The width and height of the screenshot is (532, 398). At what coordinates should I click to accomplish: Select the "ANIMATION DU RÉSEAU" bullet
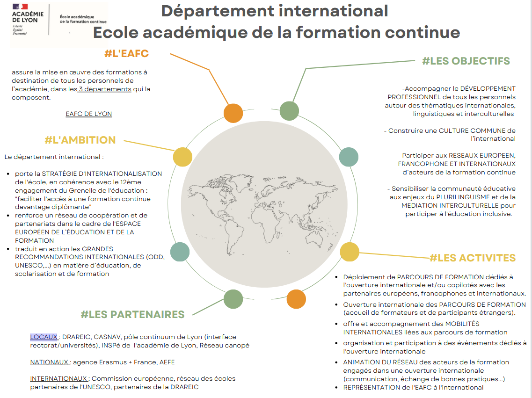pyautogui.click(x=426, y=370)
